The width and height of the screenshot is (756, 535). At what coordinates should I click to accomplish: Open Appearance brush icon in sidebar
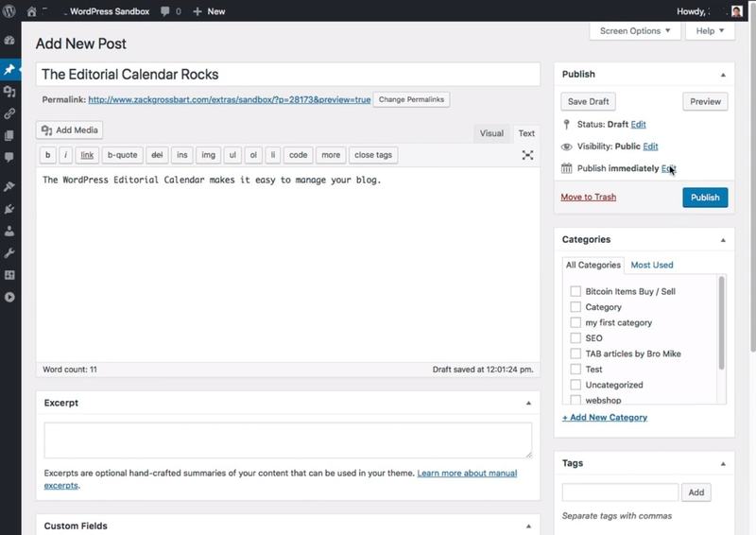pos(9,187)
